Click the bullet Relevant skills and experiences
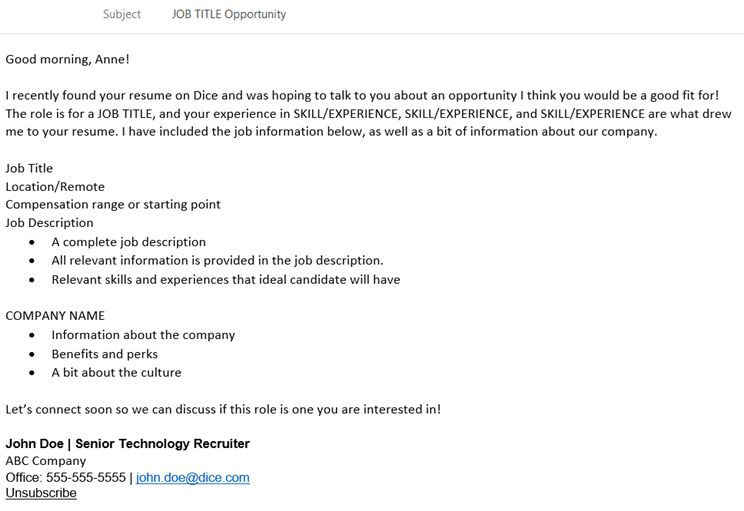 click(226, 279)
